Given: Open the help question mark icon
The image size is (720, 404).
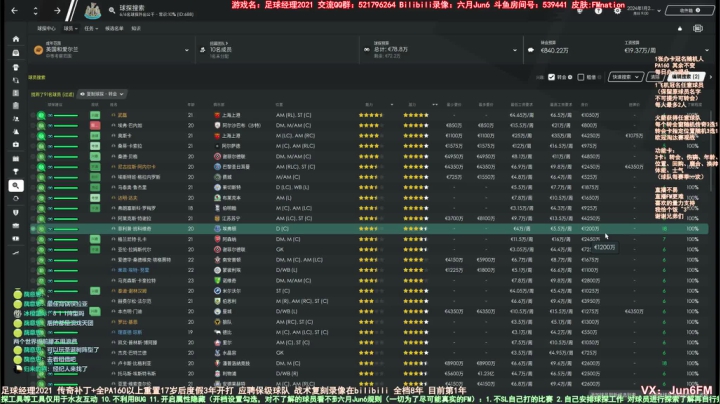Looking at the screenshot, I should pos(598,11).
